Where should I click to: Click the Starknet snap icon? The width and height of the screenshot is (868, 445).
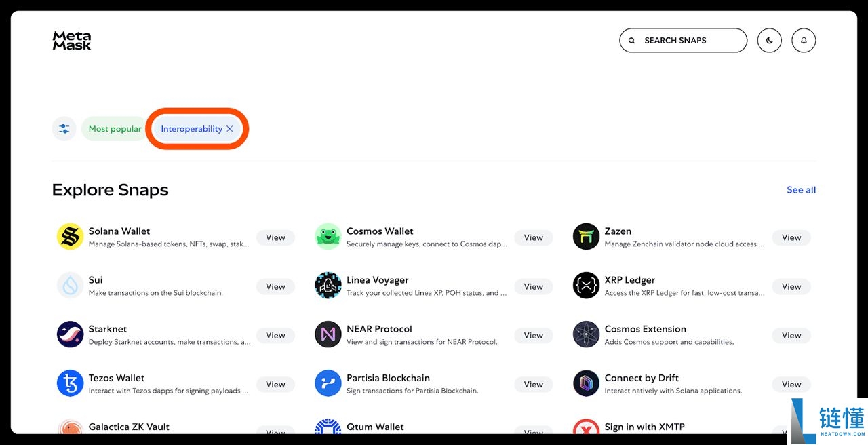[70, 334]
